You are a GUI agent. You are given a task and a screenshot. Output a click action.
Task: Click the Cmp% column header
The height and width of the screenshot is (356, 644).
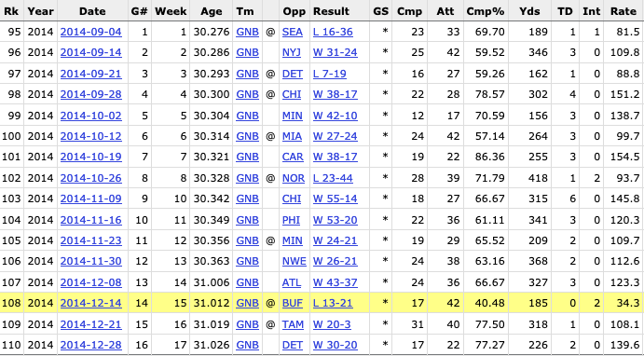[x=485, y=11]
